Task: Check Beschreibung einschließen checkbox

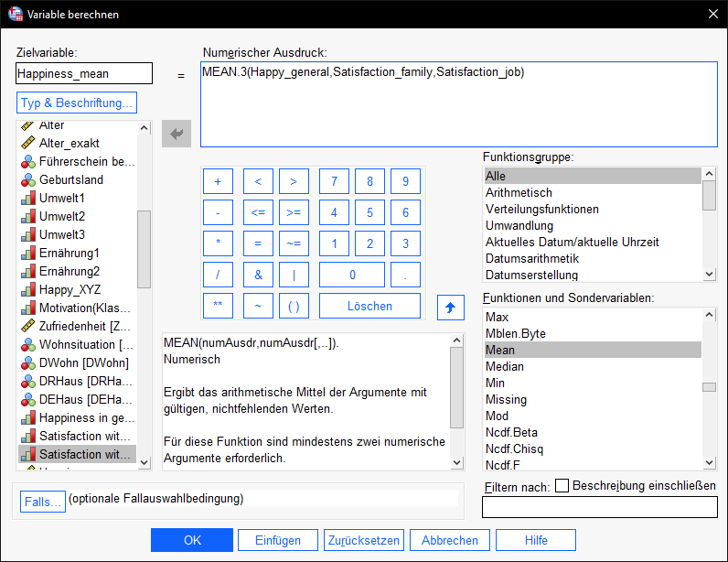Action: pyautogui.click(x=562, y=486)
